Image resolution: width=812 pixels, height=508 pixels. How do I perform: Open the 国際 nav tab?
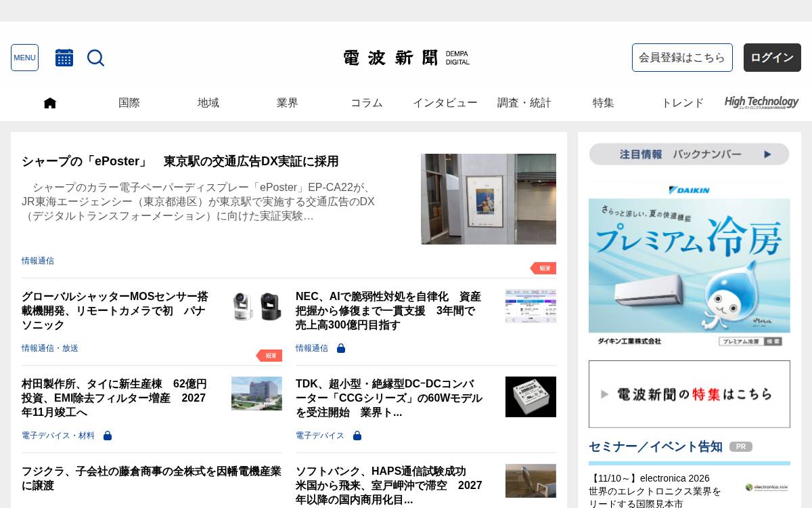pyautogui.click(x=129, y=103)
